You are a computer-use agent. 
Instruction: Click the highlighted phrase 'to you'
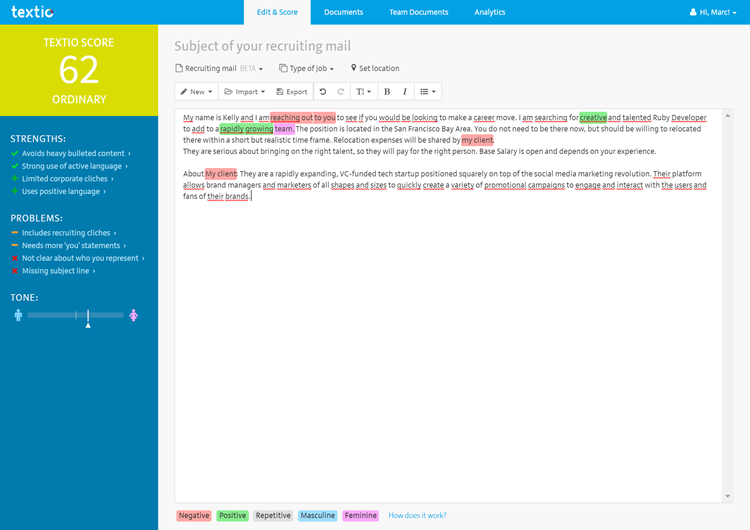(325, 118)
